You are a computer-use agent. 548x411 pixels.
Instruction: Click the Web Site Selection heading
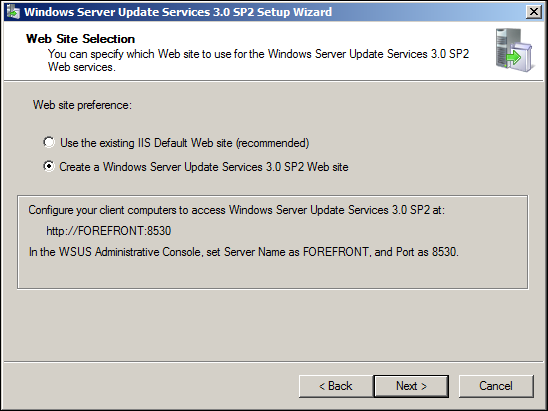[80, 39]
